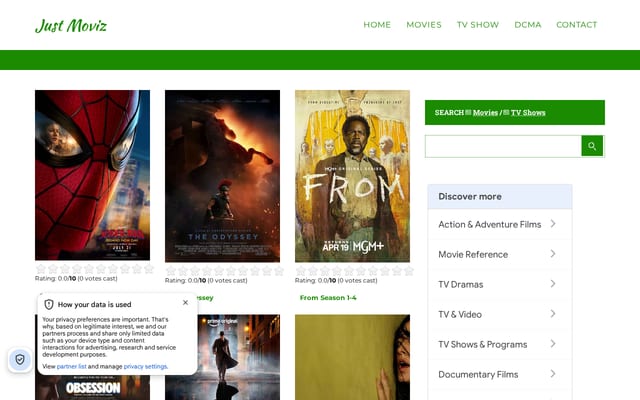Rate Spider-Man with the first star
640x400 pixels.
[x=41, y=269]
